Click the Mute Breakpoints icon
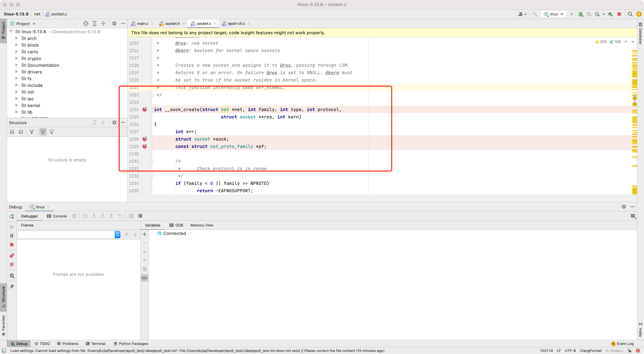Viewport: 644px width, 354px height. pyautogui.click(x=12, y=264)
